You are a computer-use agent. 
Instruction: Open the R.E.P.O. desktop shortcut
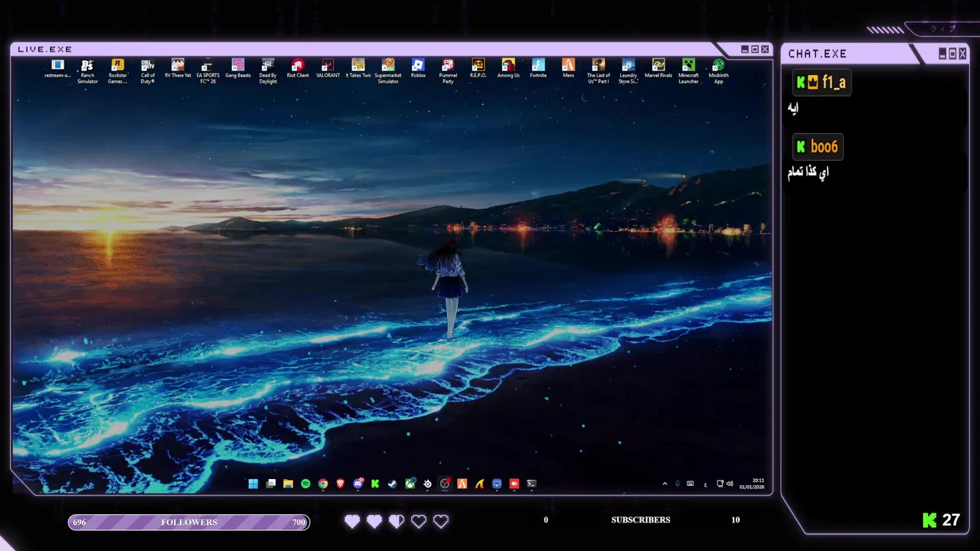point(478,69)
